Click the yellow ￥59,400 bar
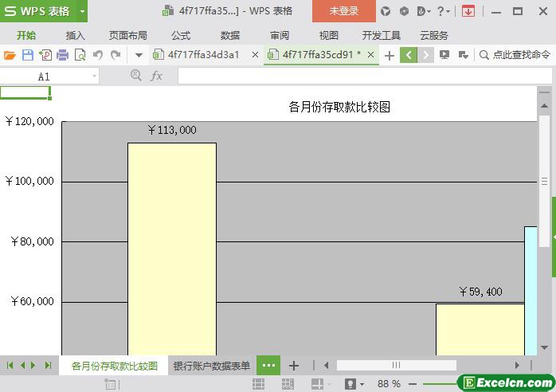The image size is (556, 392). coord(480,329)
